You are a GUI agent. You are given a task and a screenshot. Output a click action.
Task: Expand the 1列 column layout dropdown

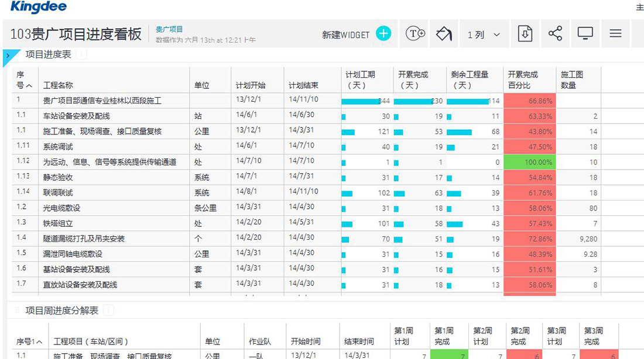tap(484, 34)
